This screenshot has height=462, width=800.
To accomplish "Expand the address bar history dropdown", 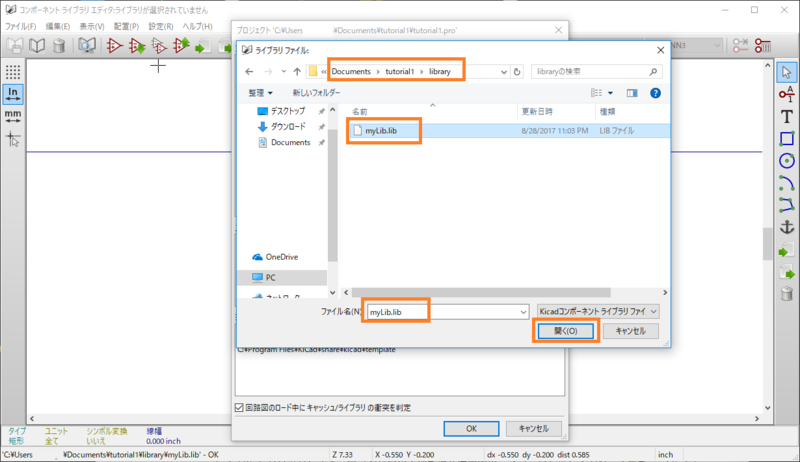I will pyautogui.click(x=504, y=72).
